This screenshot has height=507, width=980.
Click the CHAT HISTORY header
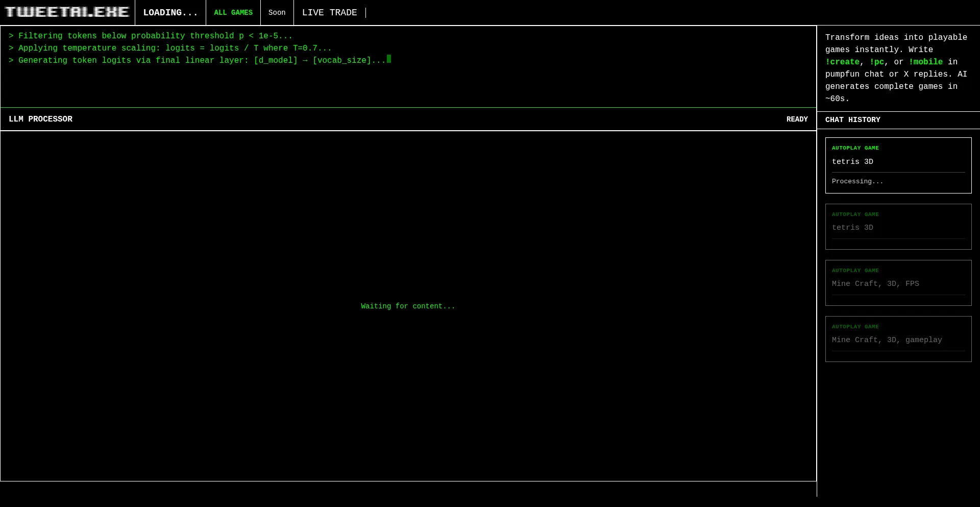(852, 120)
